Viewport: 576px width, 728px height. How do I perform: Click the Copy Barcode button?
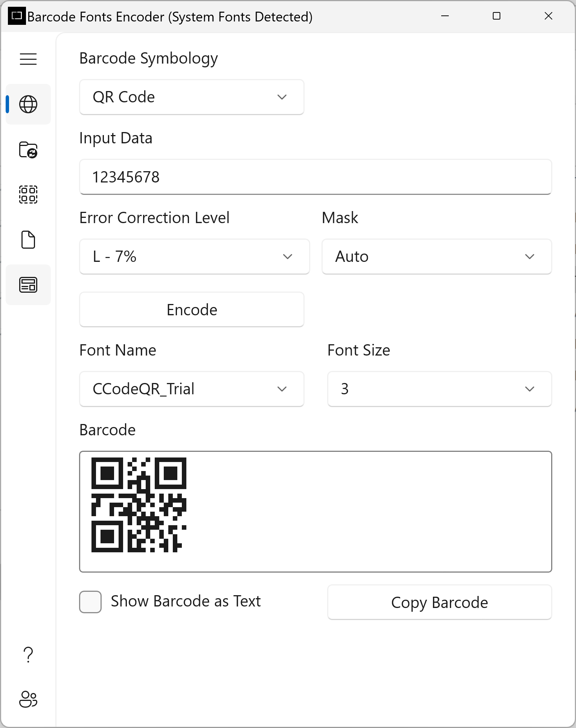pos(440,602)
